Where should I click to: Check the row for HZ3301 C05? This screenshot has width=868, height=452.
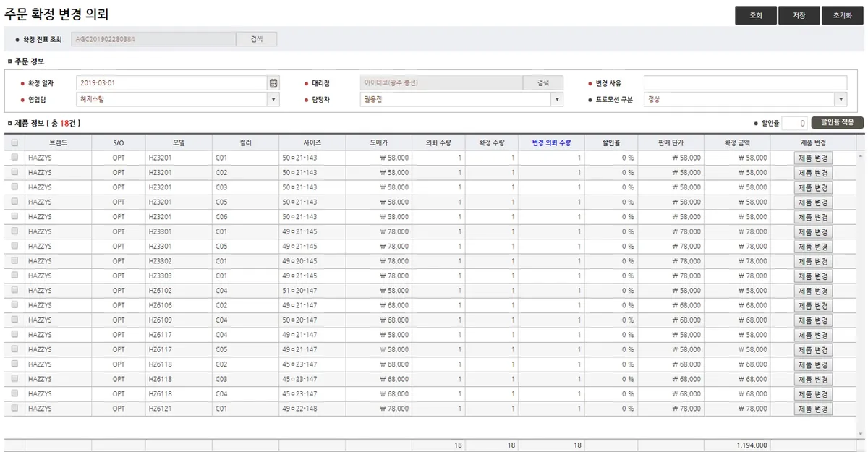pyautogui.click(x=14, y=247)
